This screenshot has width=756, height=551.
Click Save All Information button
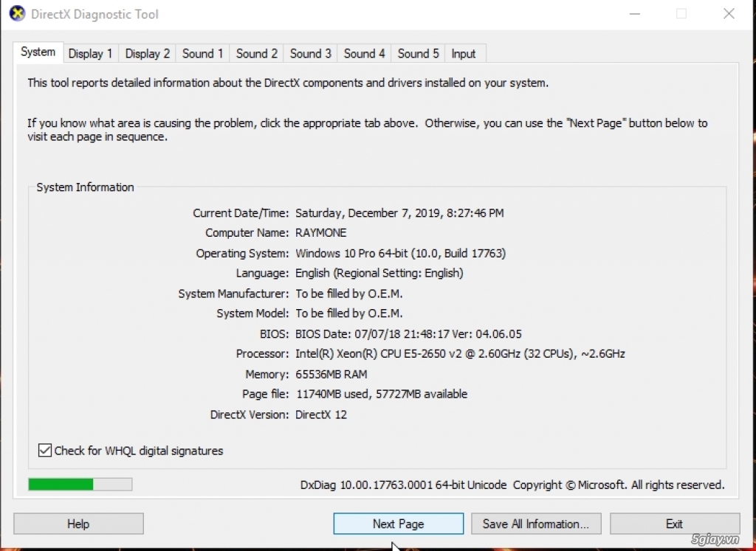(x=536, y=524)
